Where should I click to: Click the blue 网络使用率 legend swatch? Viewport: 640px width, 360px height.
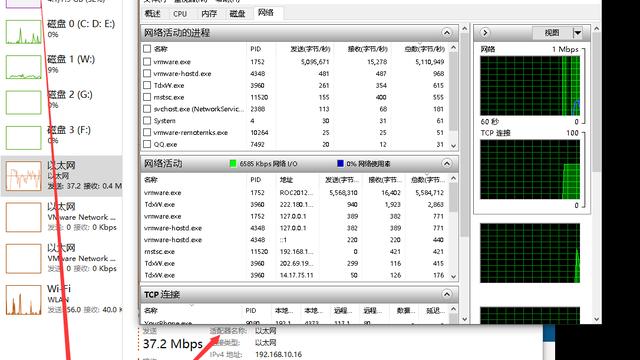(340, 164)
